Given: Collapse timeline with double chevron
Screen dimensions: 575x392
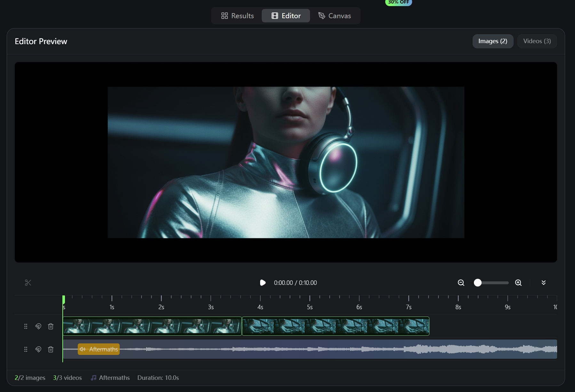Looking at the screenshot, I should click(x=543, y=283).
